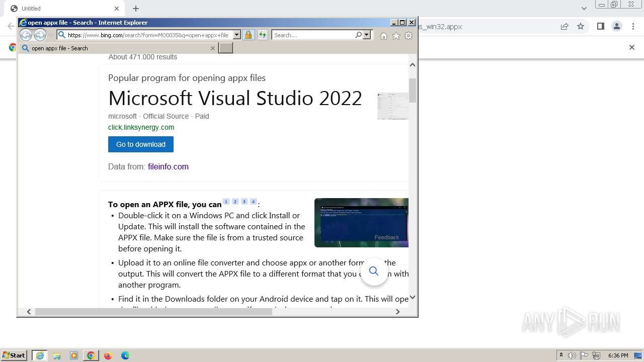This screenshot has height=362, width=644.
Task: Click the floating blue search button
Action: click(374, 271)
